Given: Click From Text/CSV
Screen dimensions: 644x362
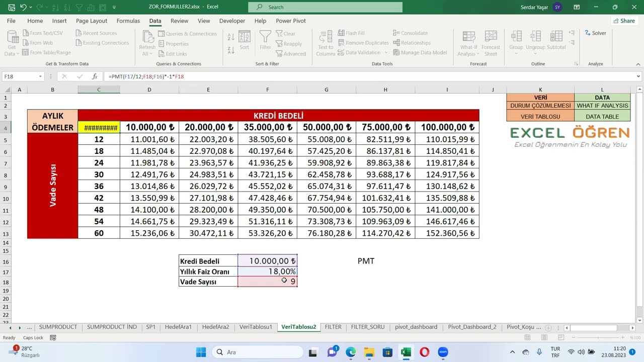Looking at the screenshot, I should (43, 33).
